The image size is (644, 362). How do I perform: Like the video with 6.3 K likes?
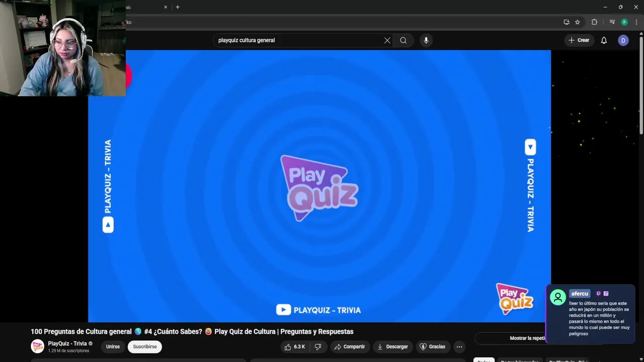295,346
